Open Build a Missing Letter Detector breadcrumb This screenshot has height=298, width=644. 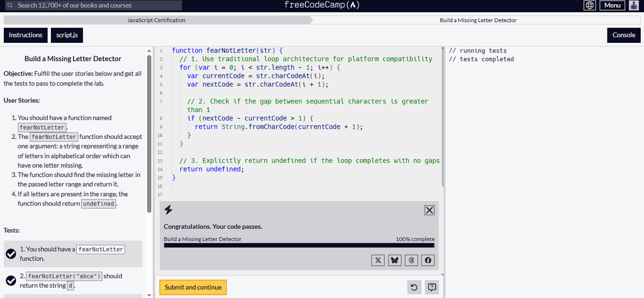478,20
